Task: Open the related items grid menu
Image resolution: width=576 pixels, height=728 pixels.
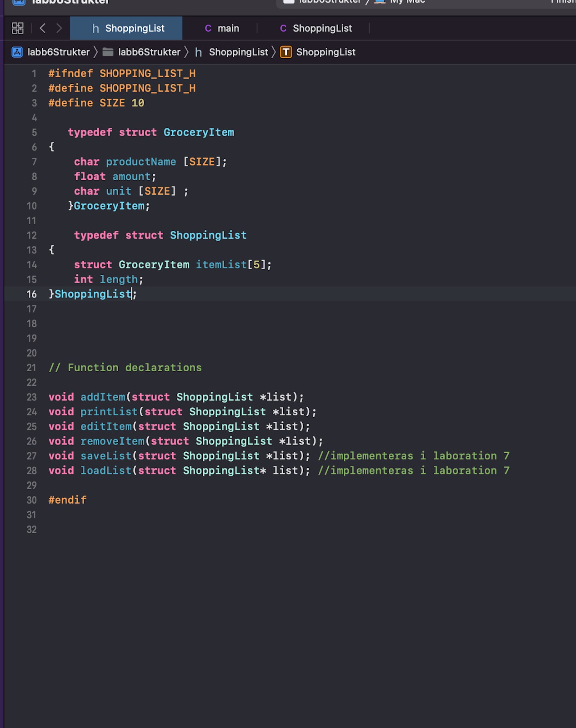Action: click(x=18, y=28)
